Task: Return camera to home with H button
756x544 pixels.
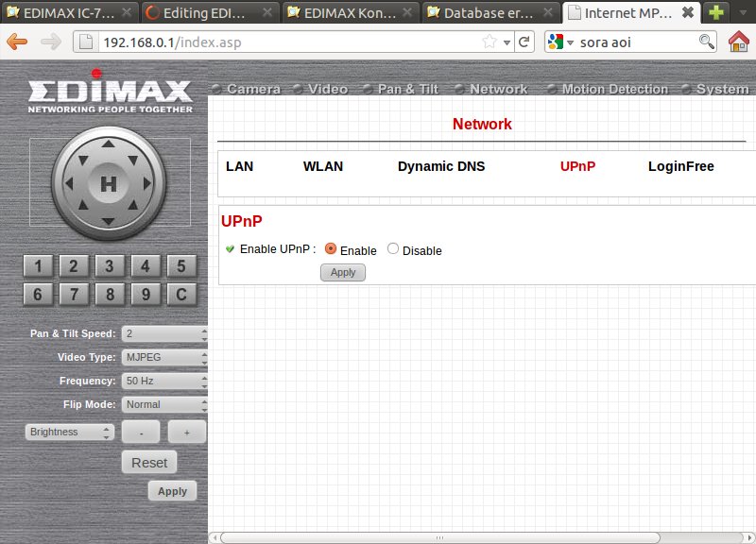Action: pyautogui.click(x=109, y=183)
